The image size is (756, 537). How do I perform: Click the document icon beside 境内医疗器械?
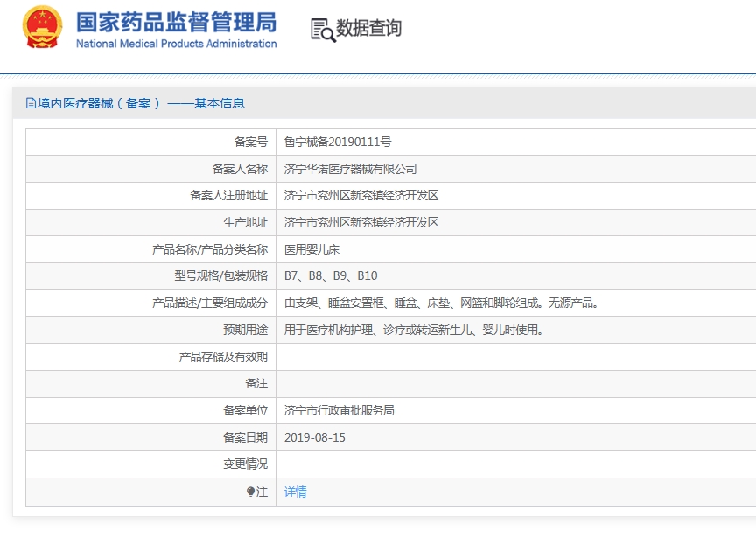click(x=31, y=103)
